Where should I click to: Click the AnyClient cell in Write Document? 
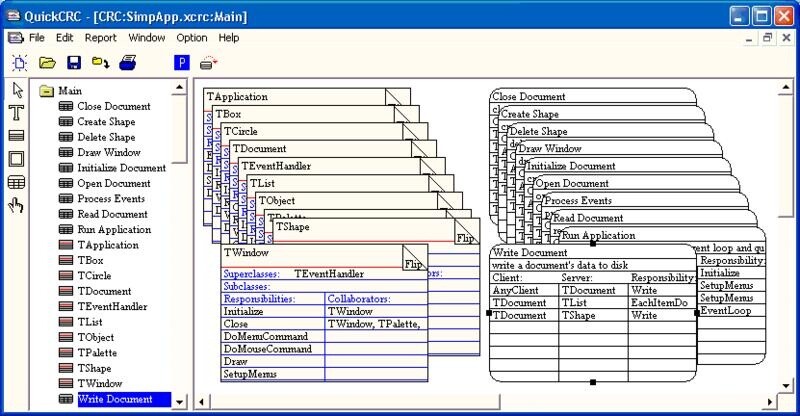click(x=515, y=290)
